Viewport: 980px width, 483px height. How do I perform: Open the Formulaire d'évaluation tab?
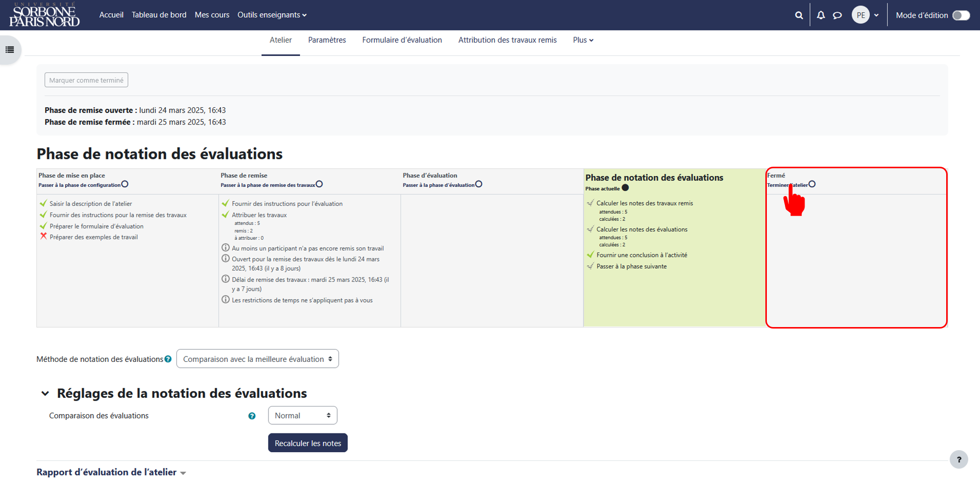pos(402,40)
